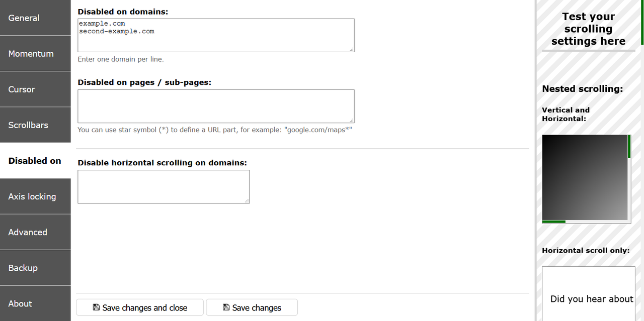Click the resize grip of Disabled on domains textarea
Viewport: 644px width, 321px height.
tap(352, 49)
